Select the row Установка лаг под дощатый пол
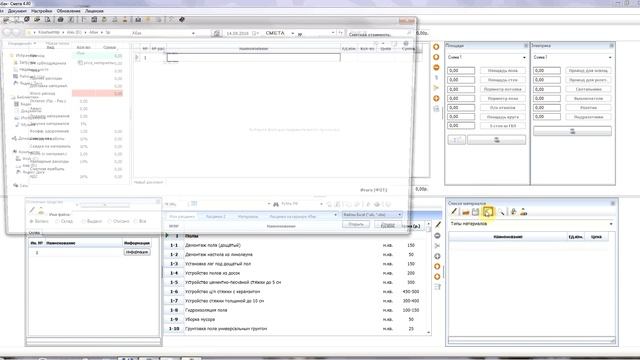This screenshot has height=360, width=640. [297, 264]
